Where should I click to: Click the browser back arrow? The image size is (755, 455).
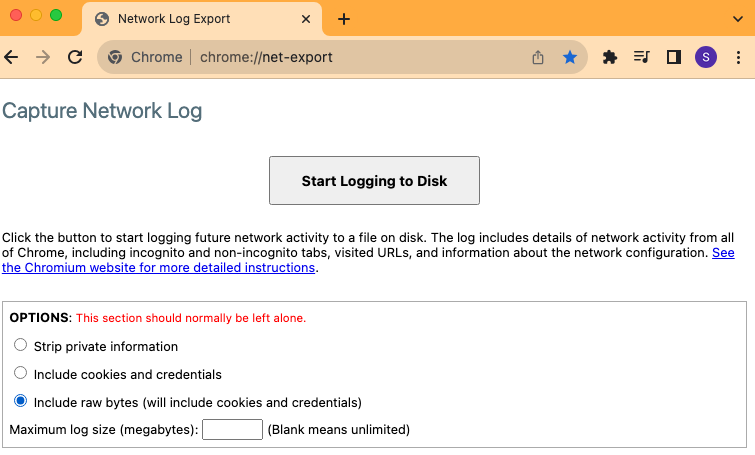[12, 57]
